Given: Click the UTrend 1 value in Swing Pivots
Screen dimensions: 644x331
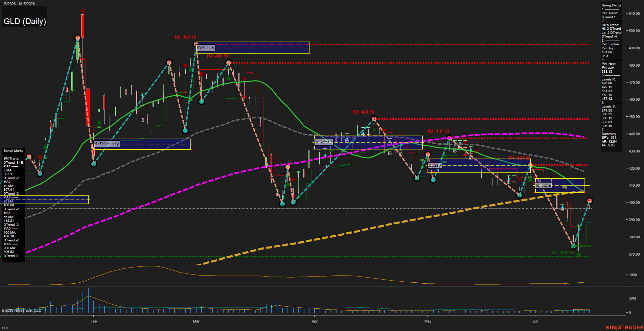Looking at the screenshot, I should tap(608, 17).
